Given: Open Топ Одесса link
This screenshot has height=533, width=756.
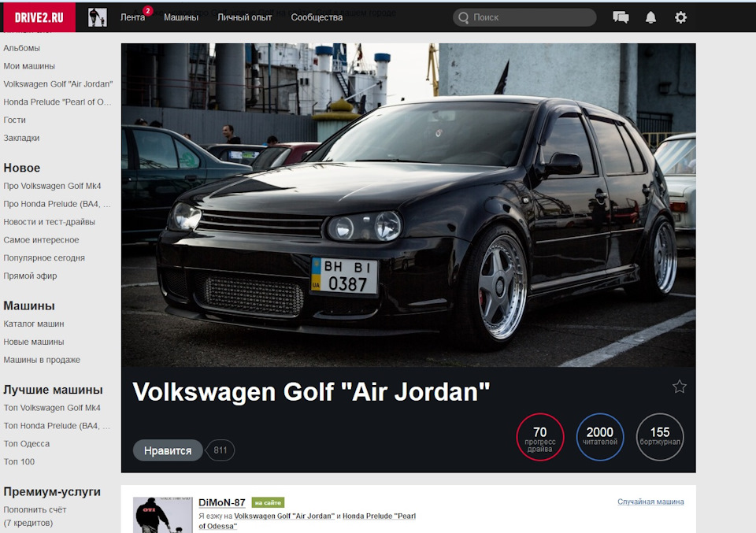Looking at the screenshot, I should coord(27,443).
